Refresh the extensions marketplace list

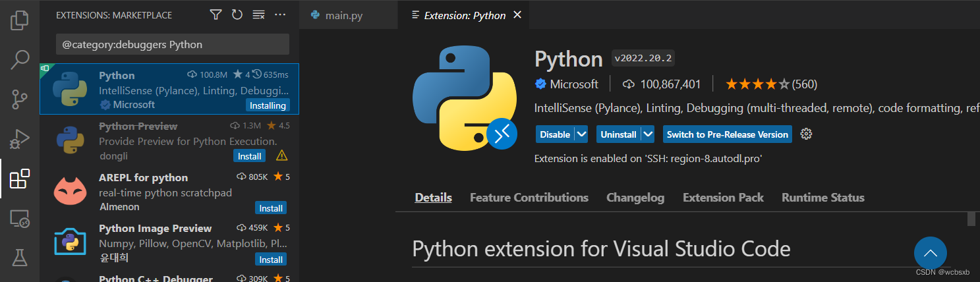(x=237, y=14)
